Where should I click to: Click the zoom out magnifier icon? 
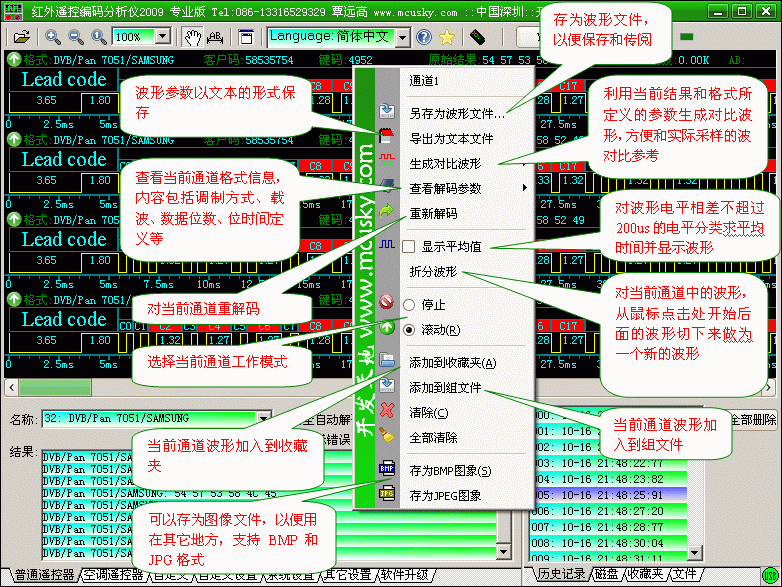click(x=75, y=37)
